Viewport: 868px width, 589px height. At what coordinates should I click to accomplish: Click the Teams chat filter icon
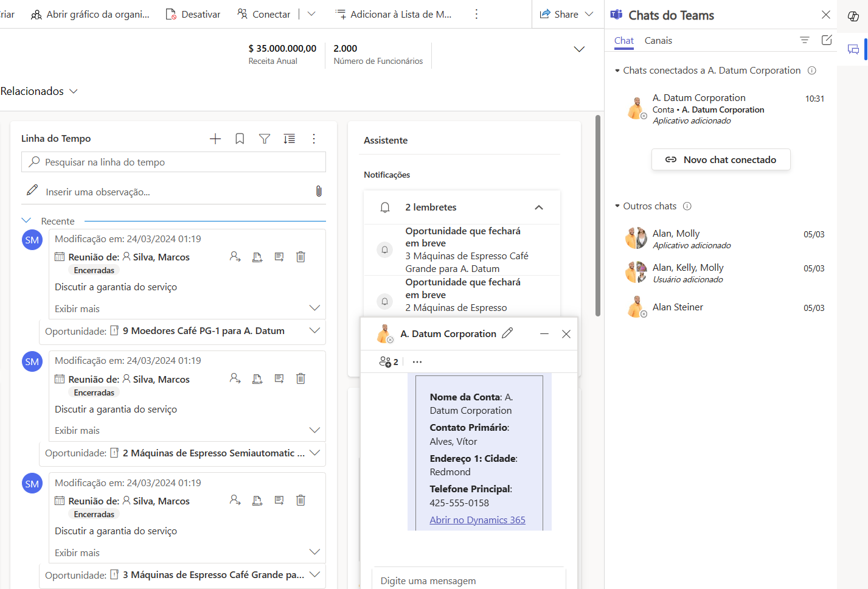point(805,40)
